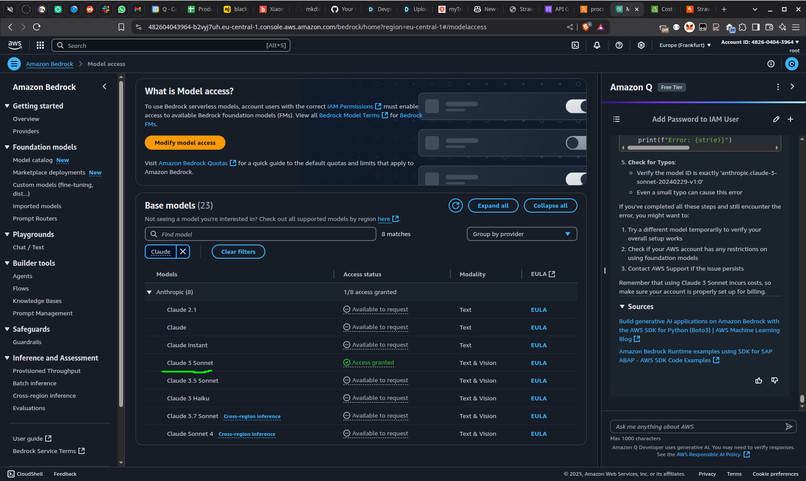
Task: Open the notifications bell
Action: tap(597, 45)
